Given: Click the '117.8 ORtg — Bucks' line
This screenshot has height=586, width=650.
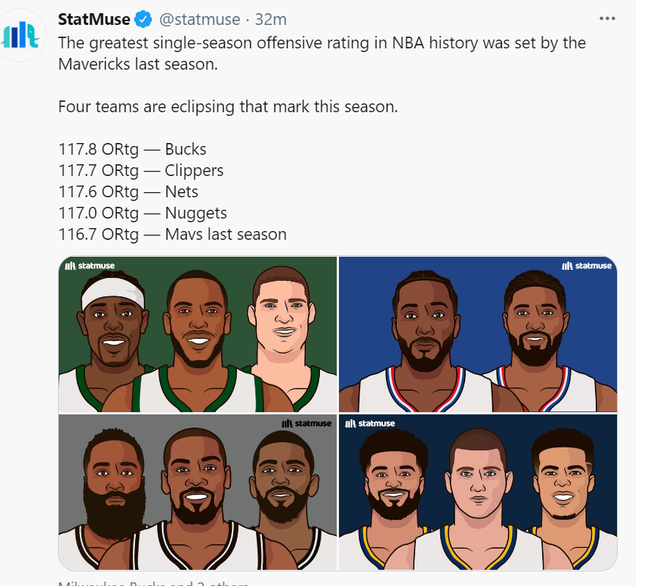Looking at the screenshot, I should point(132,149).
